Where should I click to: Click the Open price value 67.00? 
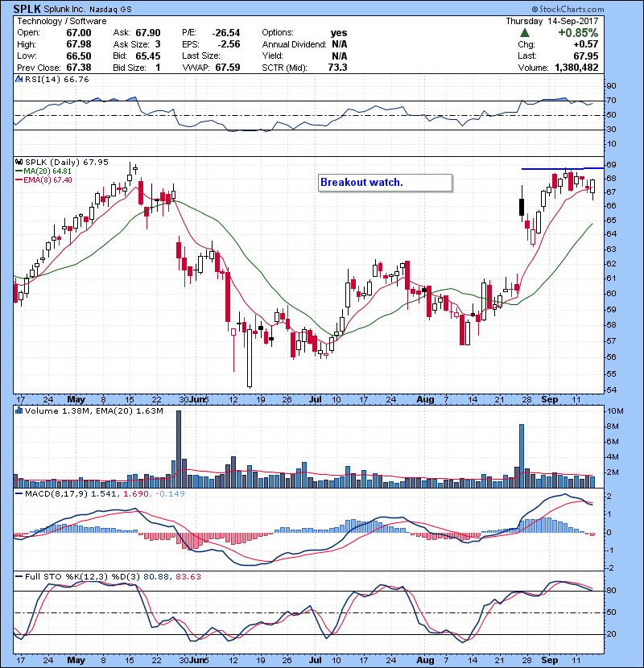[78, 33]
